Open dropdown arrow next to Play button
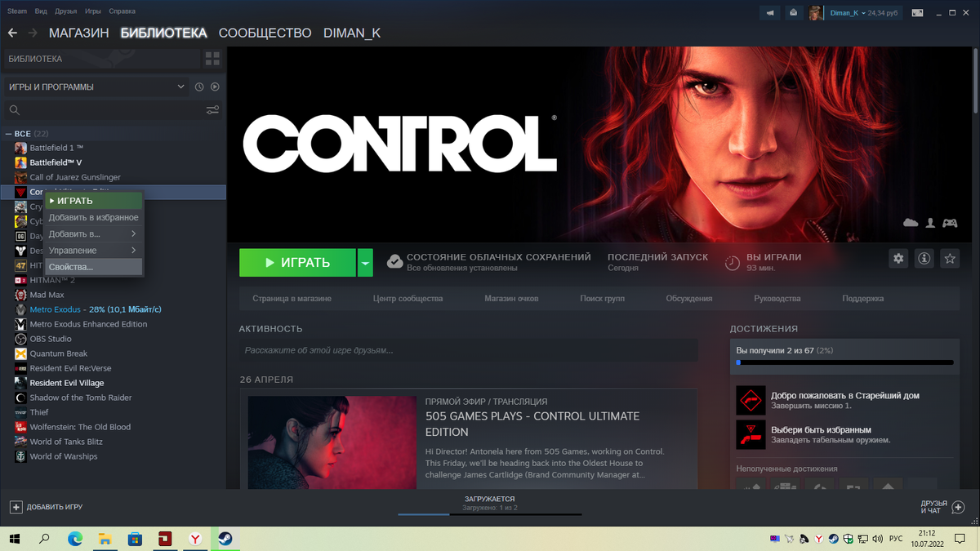The image size is (980, 551). 365,263
